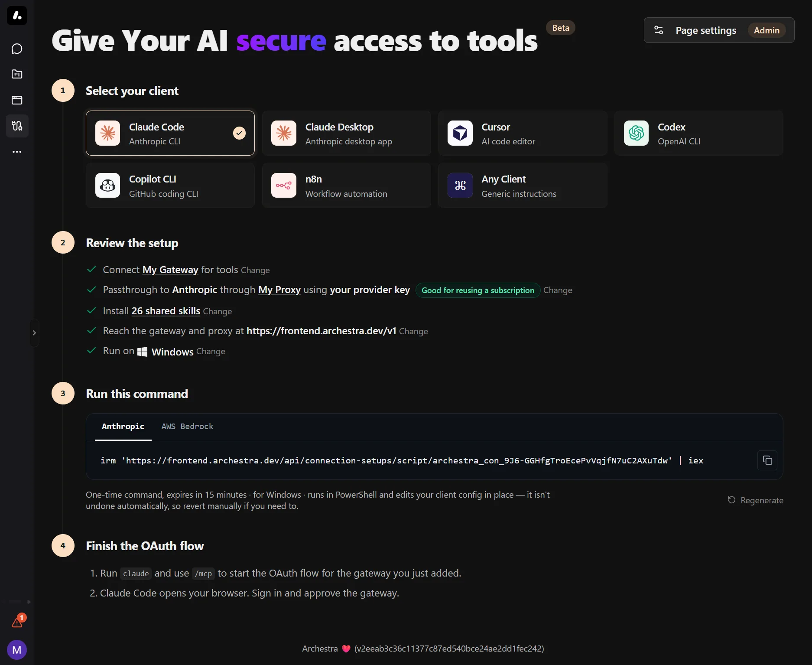Open Page settings
Image resolution: width=812 pixels, height=665 pixels.
[719, 30]
